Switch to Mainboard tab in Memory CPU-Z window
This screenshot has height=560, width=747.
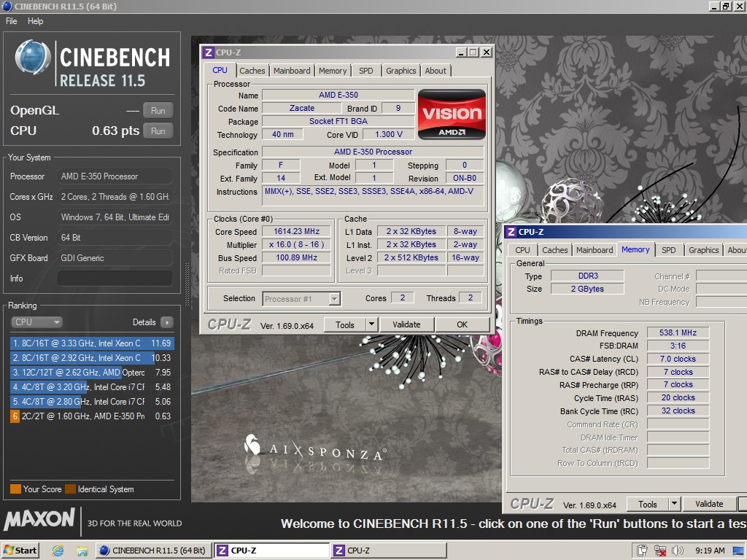pyautogui.click(x=594, y=250)
